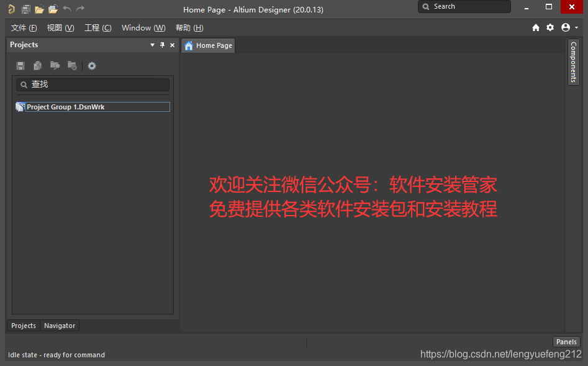Click in the top Search field

pyautogui.click(x=464, y=6)
